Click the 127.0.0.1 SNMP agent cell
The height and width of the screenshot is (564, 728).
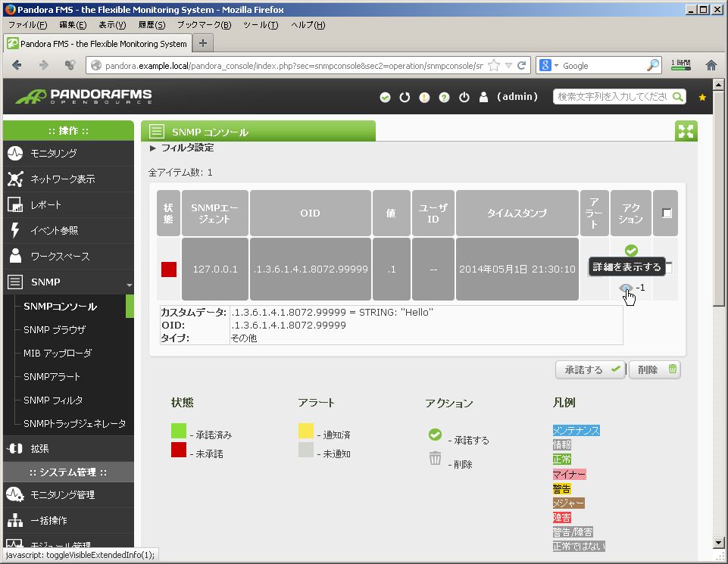tap(215, 269)
